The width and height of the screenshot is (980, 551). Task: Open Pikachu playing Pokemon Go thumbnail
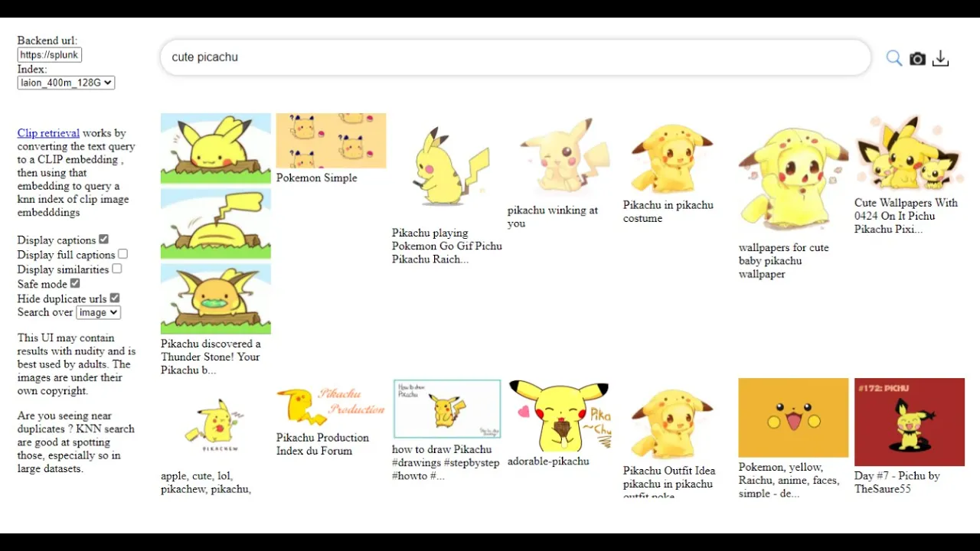point(447,168)
